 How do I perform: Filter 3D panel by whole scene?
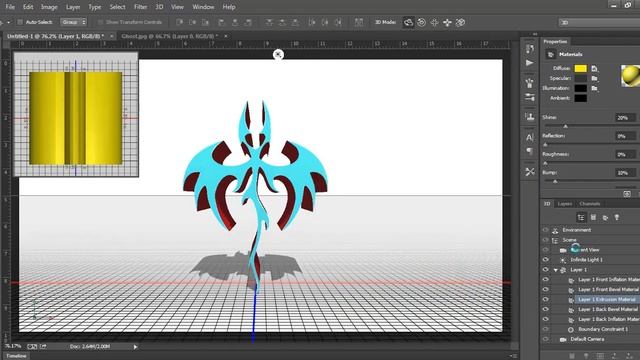(x=581, y=218)
